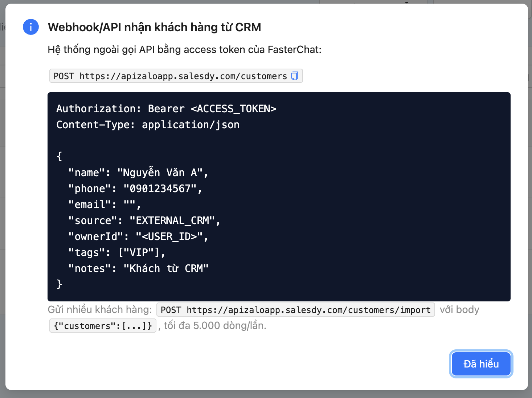Confirm with the Đã hiểu button
The height and width of the screenshot is (398, 532).
[x=481, y=364]
